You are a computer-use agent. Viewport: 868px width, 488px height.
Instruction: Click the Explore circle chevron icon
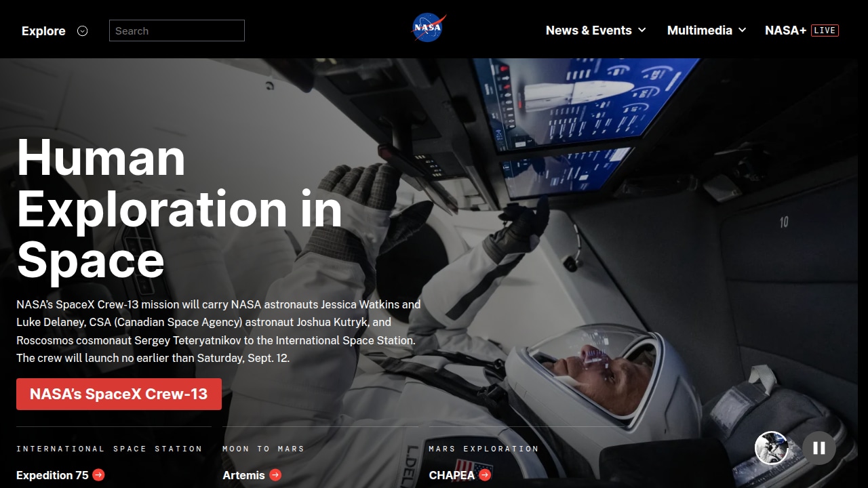pyautogui.click(x=83, y=30)
